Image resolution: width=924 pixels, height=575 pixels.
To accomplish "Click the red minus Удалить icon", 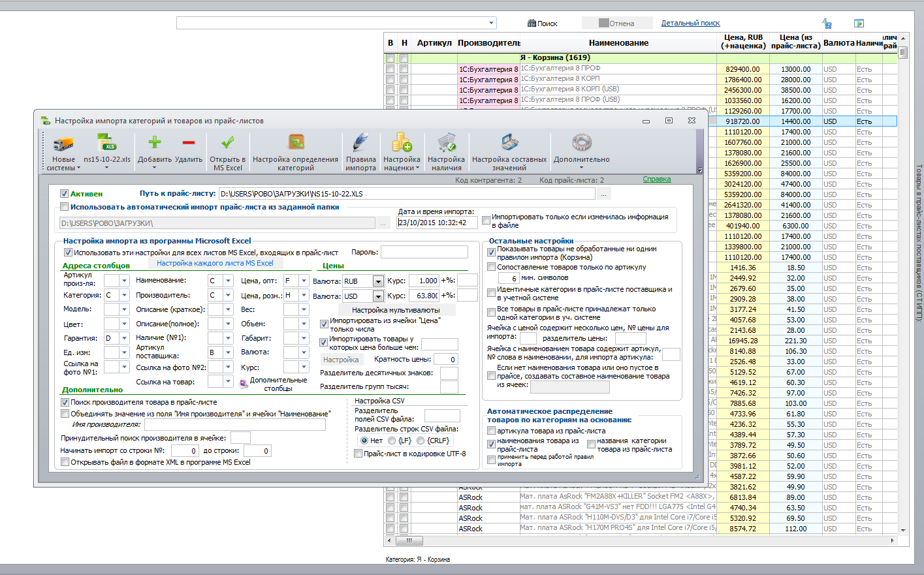I will pos(189,142).
